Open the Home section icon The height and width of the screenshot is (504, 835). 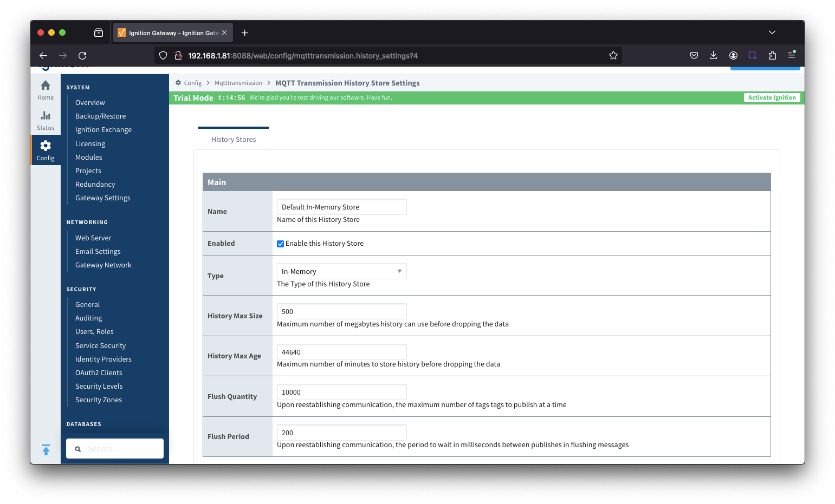point(46,90)
